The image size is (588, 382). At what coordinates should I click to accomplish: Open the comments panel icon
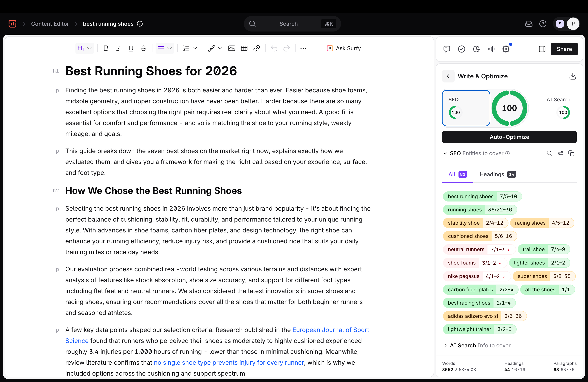[x=447, y=49]
